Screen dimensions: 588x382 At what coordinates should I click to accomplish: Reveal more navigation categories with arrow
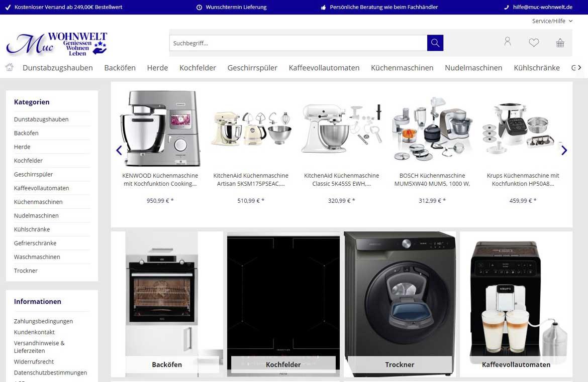(579, 67)
